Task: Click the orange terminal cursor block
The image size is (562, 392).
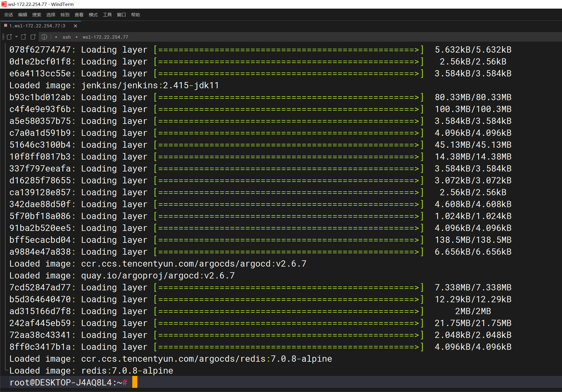Action: pyautogui.click(x=135, y=382)
